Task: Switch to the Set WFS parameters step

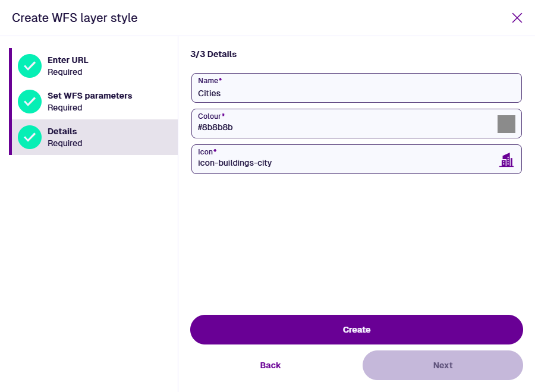Action: [x=90, y=96]
